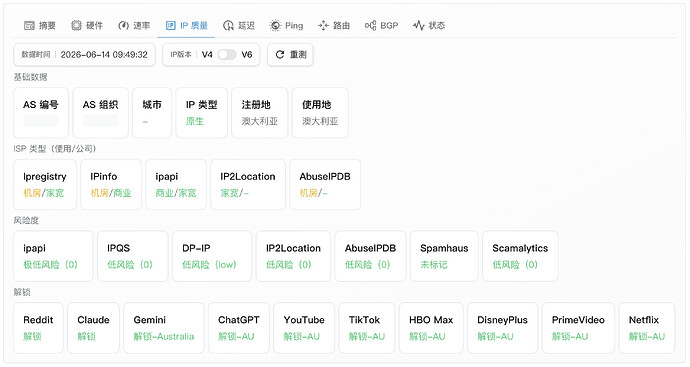Click the Netflix unlock card

tap(647, 328)
